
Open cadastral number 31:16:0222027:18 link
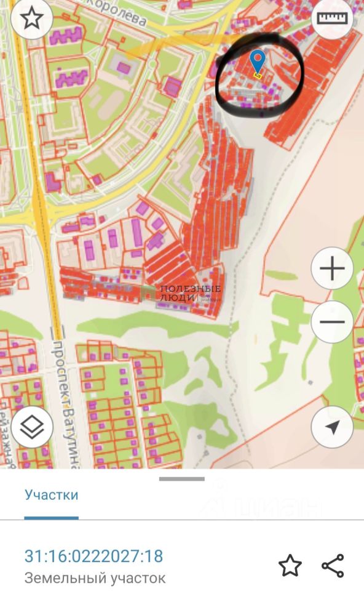pos(93,557)
